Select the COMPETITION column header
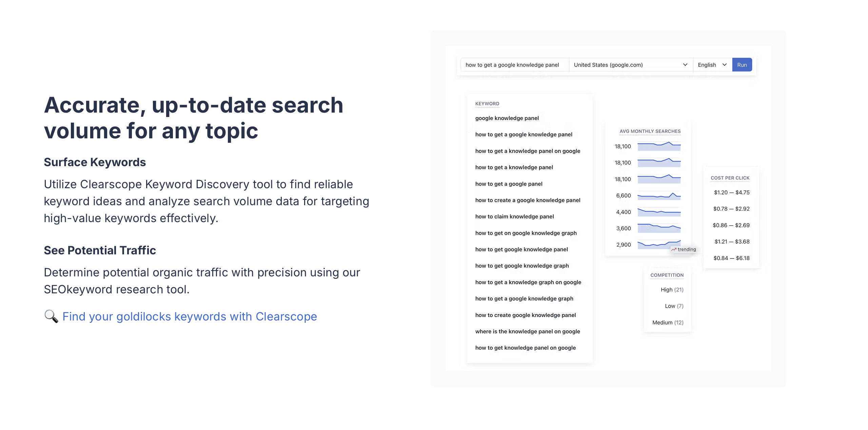Viewport: 868px width, 430px height. [x=667, y=275]
